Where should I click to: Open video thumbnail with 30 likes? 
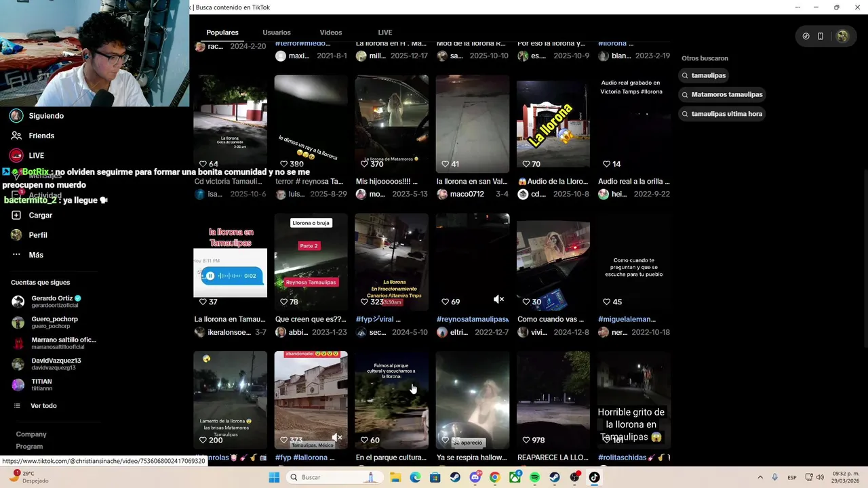[553, 262]
